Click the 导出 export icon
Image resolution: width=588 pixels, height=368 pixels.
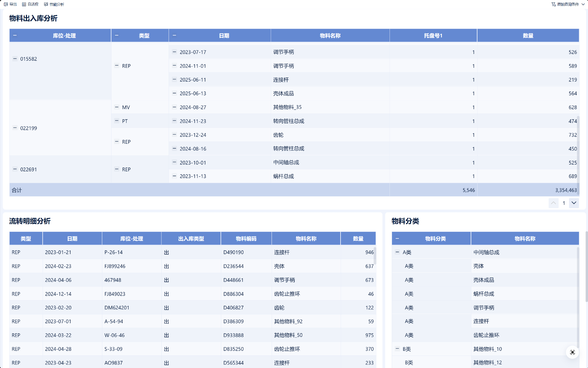coord(6,4)
